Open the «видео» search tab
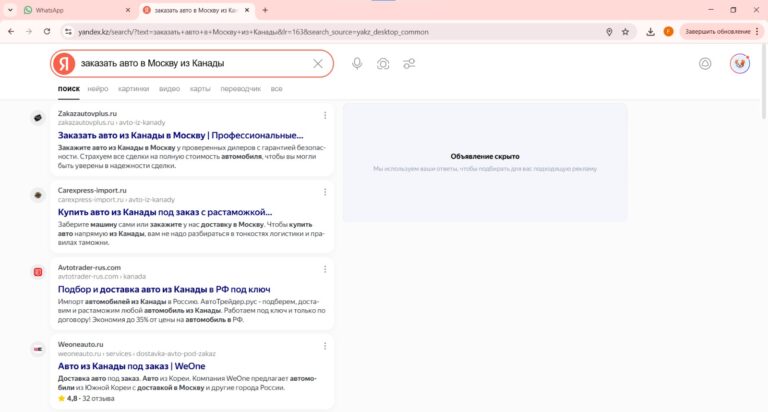Image resolution: width=768 pixels, height=412 pixels. click(x=170, y=89)
